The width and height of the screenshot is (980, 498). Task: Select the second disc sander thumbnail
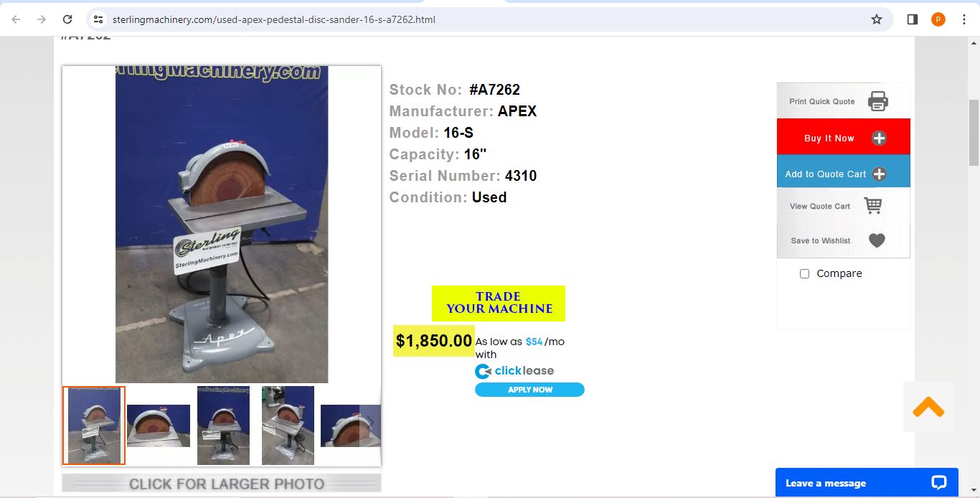click(x=159, y=426)
